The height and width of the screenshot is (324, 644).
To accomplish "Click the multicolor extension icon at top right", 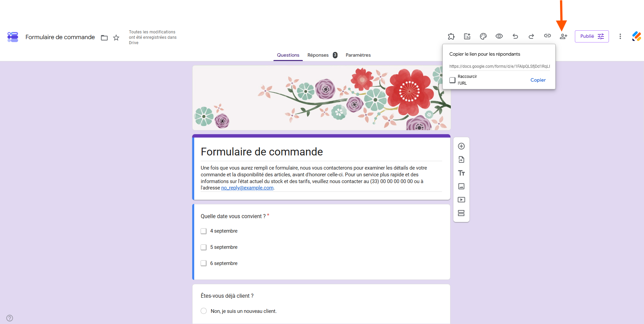I will (637, 36).
